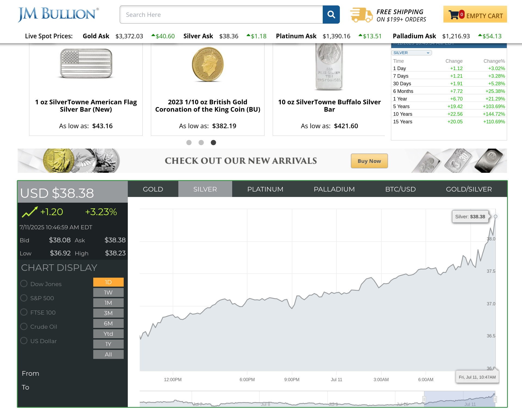The width and height of the screenshot is (522, 420).
Task: Click the highlighted navigator range selection
Action: [x=459, y=399]
